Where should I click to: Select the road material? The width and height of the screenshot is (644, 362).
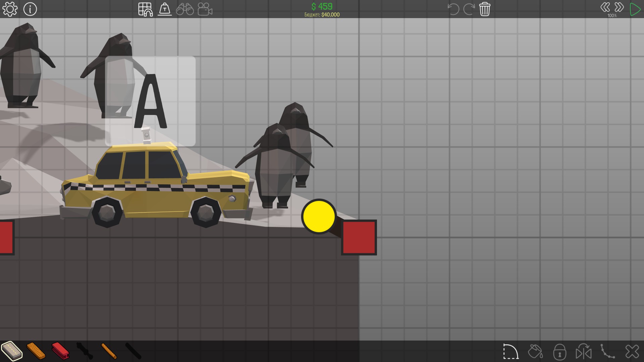point(12,351)
